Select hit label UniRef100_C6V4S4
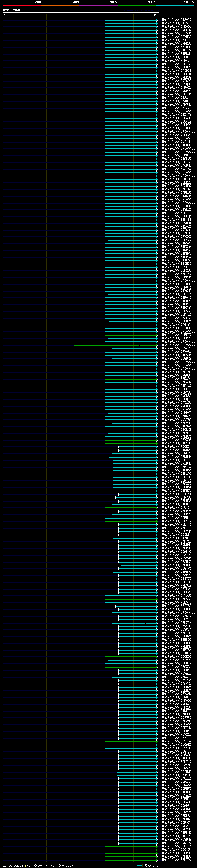Screen dimensions: 197x868 pyautogui.click(x=176, y=349)
